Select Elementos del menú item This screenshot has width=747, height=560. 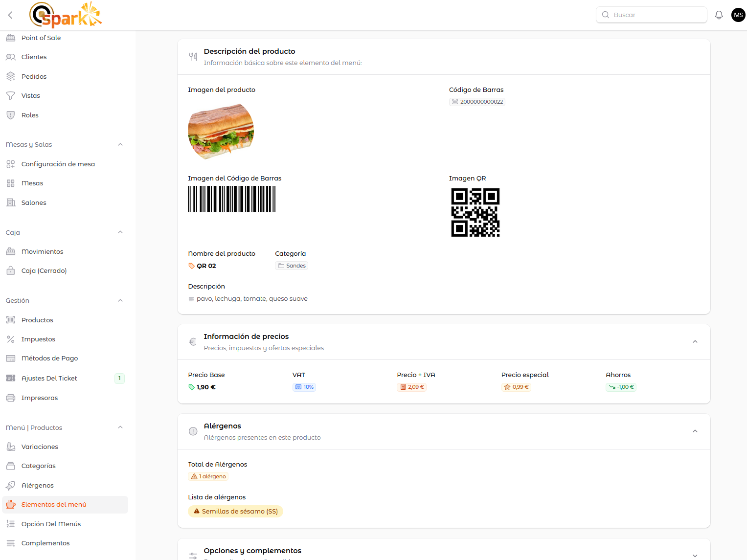tap(54, 505)
